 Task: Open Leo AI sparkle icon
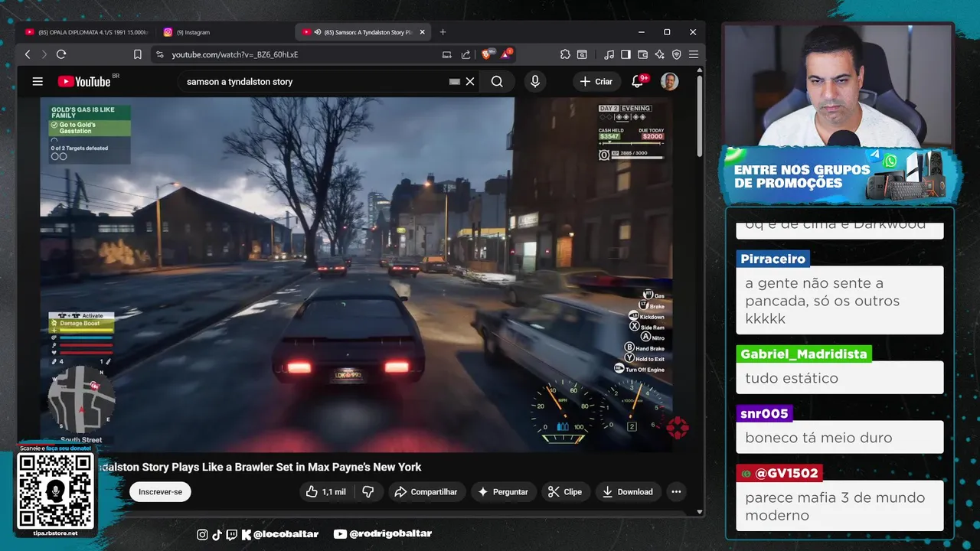[659, 54]
